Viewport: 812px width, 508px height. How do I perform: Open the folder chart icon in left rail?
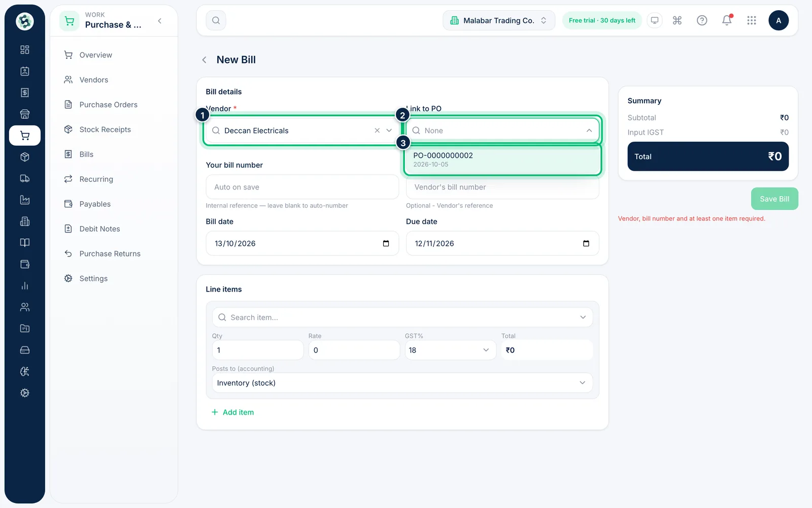coord(24,328)
